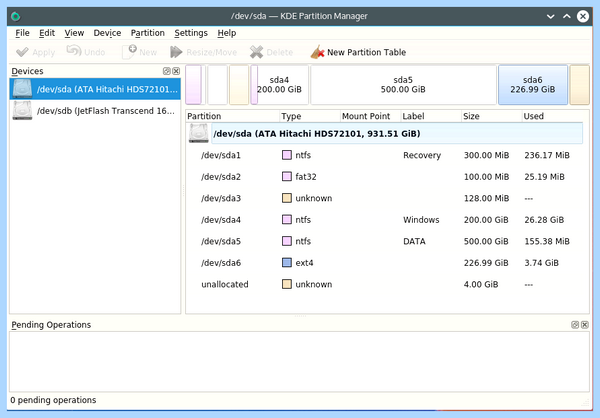Click the 3.74 GiB used value
The image size is (600, 418).
[541, 263]
